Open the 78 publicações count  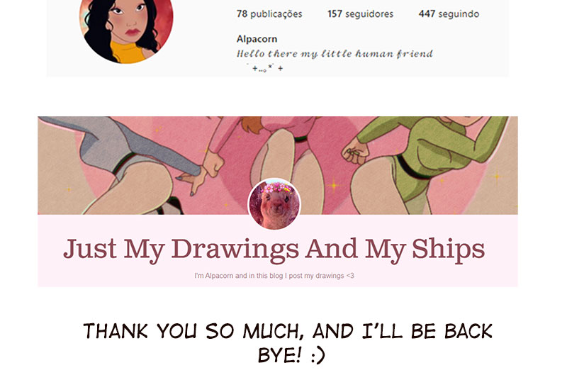269,14
